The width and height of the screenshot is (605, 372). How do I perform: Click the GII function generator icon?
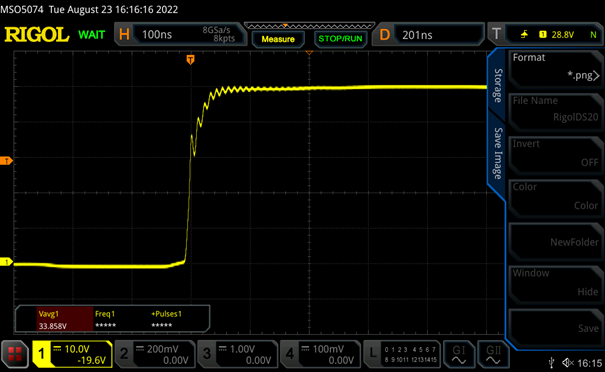coord(493,354)
